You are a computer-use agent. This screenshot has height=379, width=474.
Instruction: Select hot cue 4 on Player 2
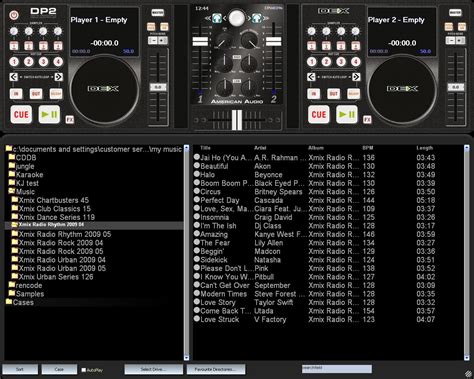(356, 62)
